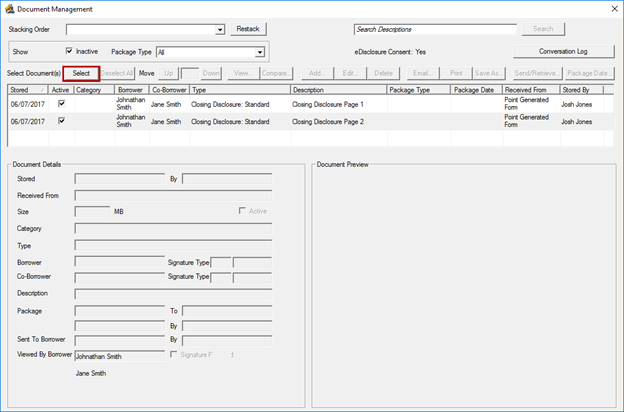Close the Document Management window

(x=614, y=9)
